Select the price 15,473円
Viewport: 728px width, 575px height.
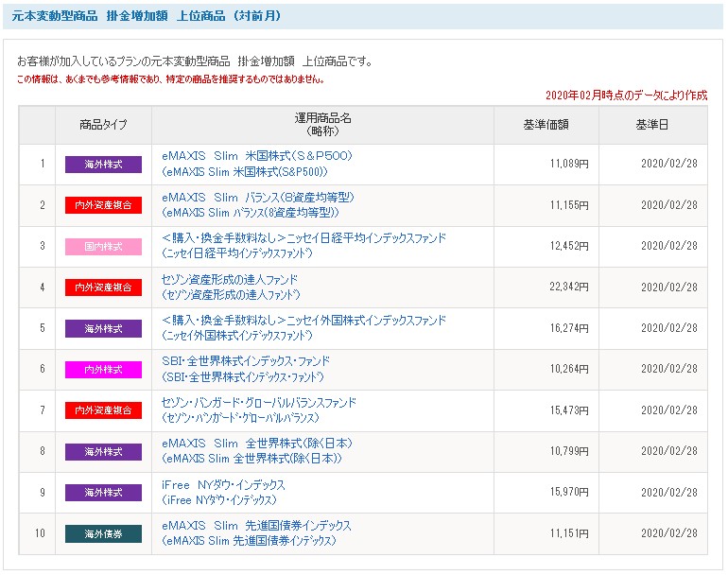(569, 410)
